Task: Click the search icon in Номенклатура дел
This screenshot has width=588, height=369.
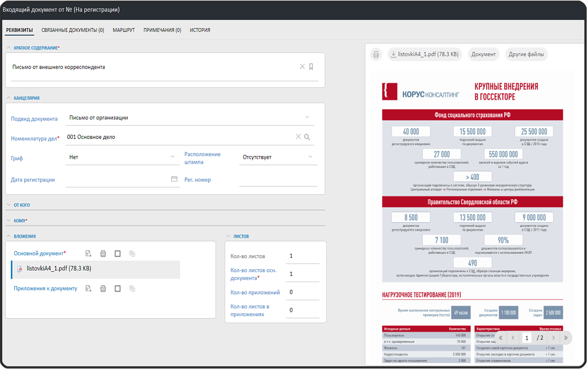Action: point(307,137)
